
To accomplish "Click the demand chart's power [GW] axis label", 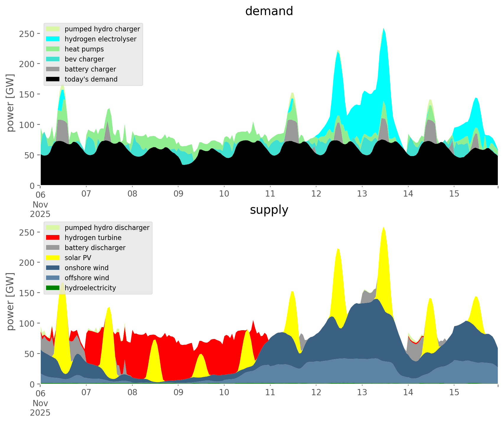I will coord(10,103).
